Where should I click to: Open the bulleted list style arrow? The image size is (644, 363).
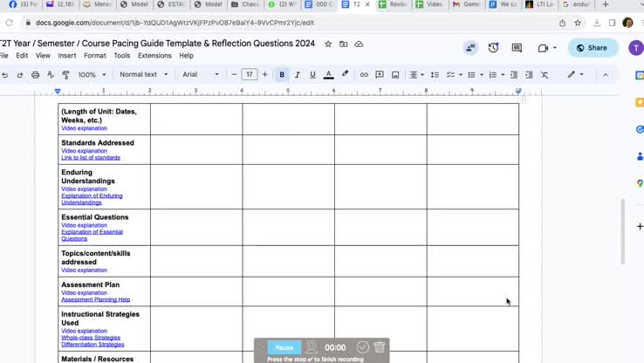coord(482,75)
